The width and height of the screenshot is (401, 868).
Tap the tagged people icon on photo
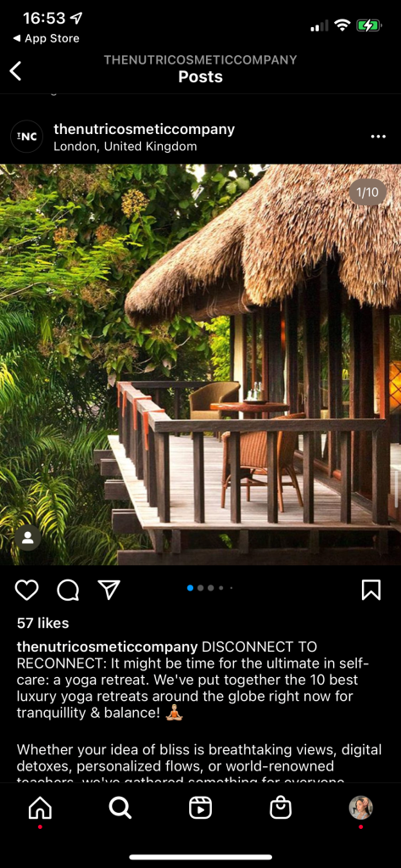28,538
